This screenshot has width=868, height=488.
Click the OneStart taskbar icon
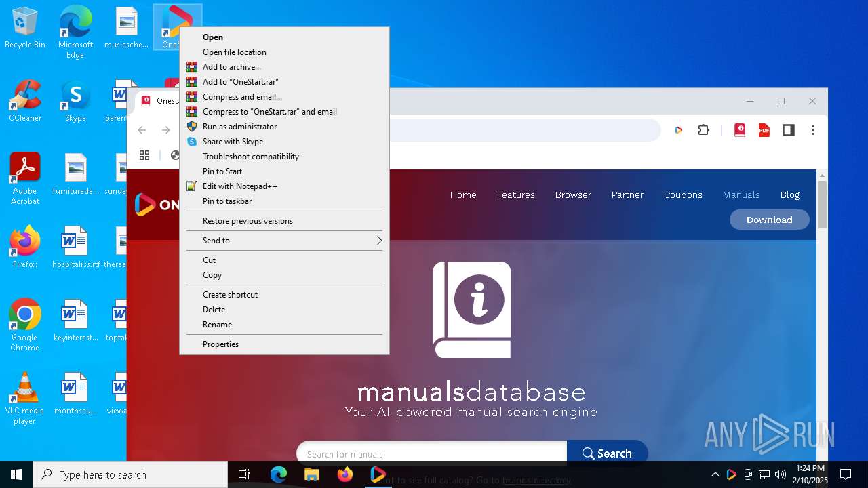coord(378,474)
